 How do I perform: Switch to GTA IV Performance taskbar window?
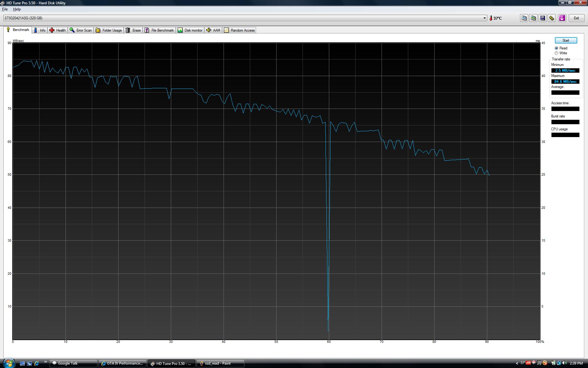123,363
